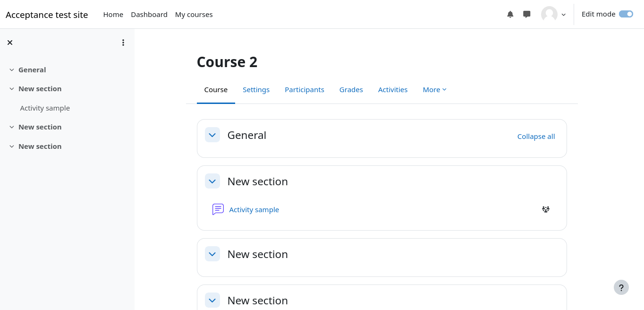Viewport: 644px width, 310px height.
Task: Open the messaging drawer chat icon
Action: [527, 14]
